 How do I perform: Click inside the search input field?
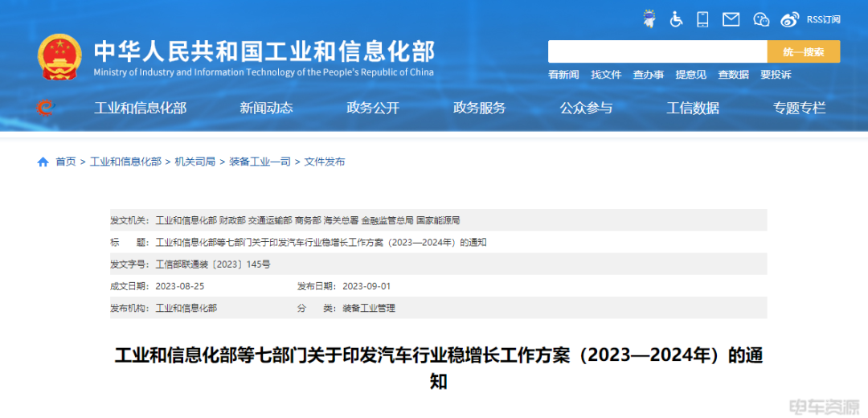657,51
